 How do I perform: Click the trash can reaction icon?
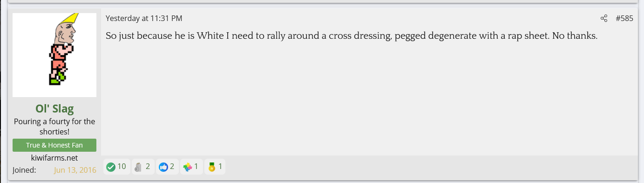[137, 167]
